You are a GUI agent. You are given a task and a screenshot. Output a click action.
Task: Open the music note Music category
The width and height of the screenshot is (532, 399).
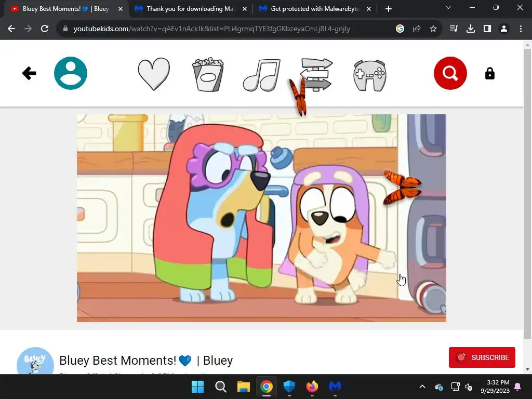(x=262, y=75)
